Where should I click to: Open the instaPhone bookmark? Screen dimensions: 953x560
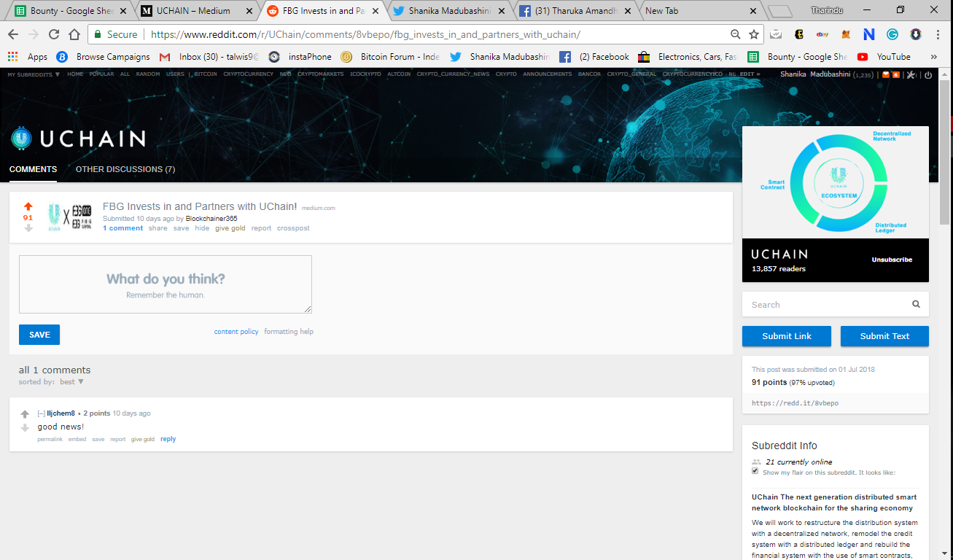pyautogui.click(x=300, y=57)
